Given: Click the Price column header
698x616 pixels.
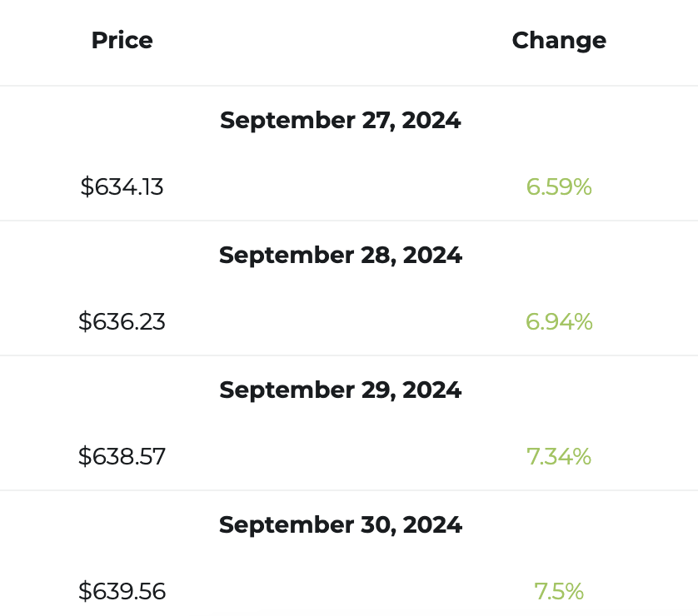Looking at the screenshot, I should [122, 41].
